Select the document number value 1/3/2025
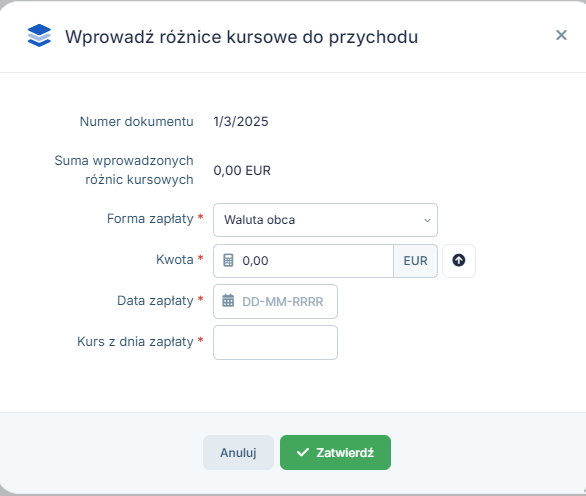 pos(241,121)
